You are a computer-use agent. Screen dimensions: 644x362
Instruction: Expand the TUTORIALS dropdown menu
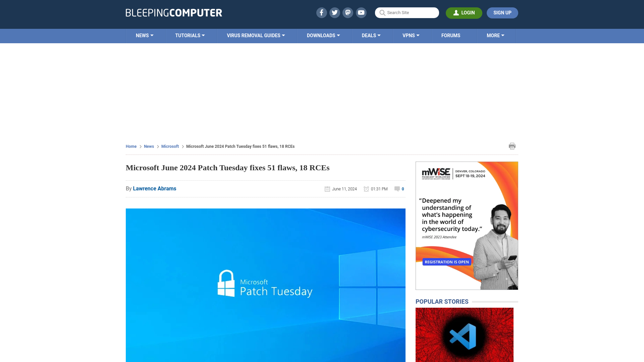(190, 35)
